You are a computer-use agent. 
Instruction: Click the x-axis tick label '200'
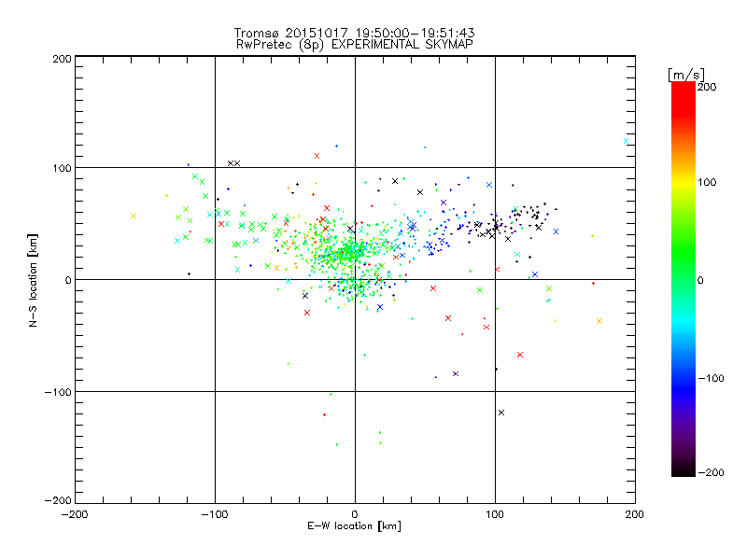635,515
